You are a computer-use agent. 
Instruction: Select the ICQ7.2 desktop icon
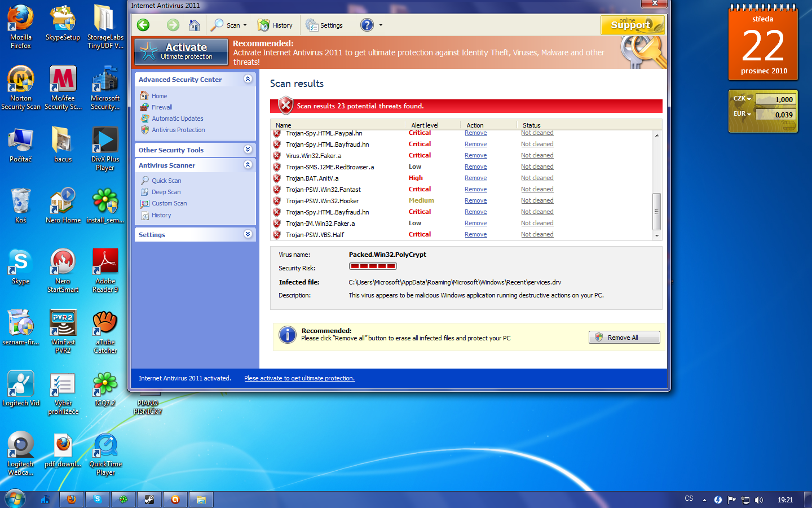point(105,389)
